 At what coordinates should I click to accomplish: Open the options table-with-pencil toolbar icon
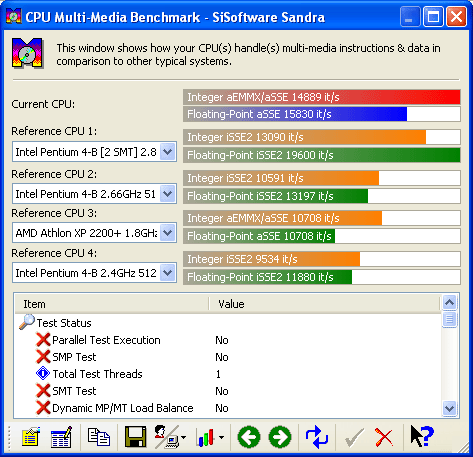tap(61, 436)
